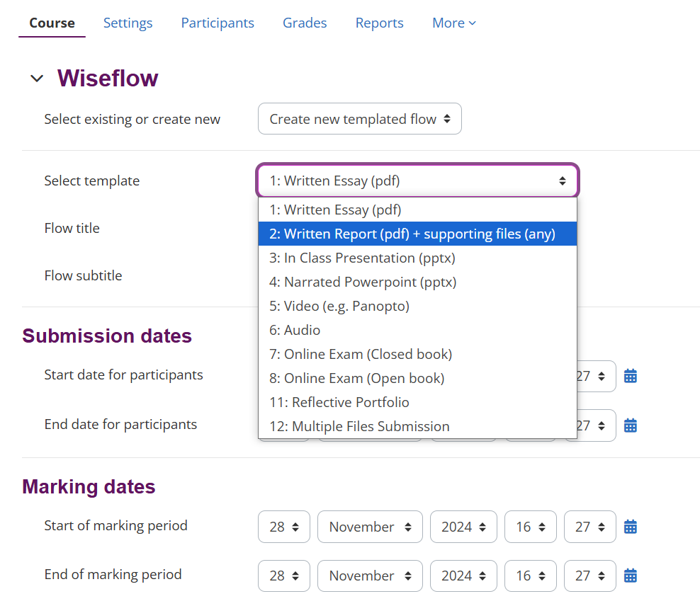This screenshot has height=606, width=700.
Task: Click the 'Submission dates' heading
Action: coord(107,336)
